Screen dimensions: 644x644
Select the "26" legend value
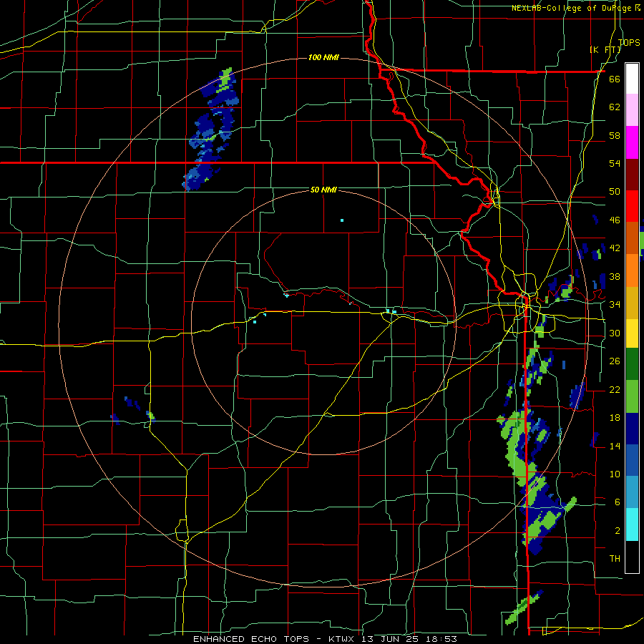click(x=615, y=361)
